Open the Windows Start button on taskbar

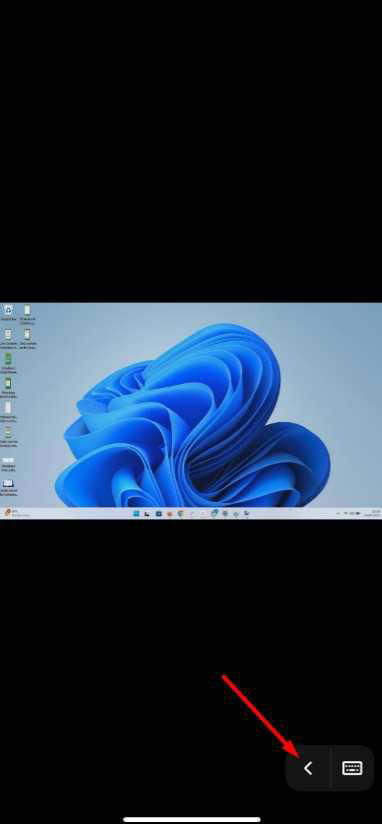[136, 513]
